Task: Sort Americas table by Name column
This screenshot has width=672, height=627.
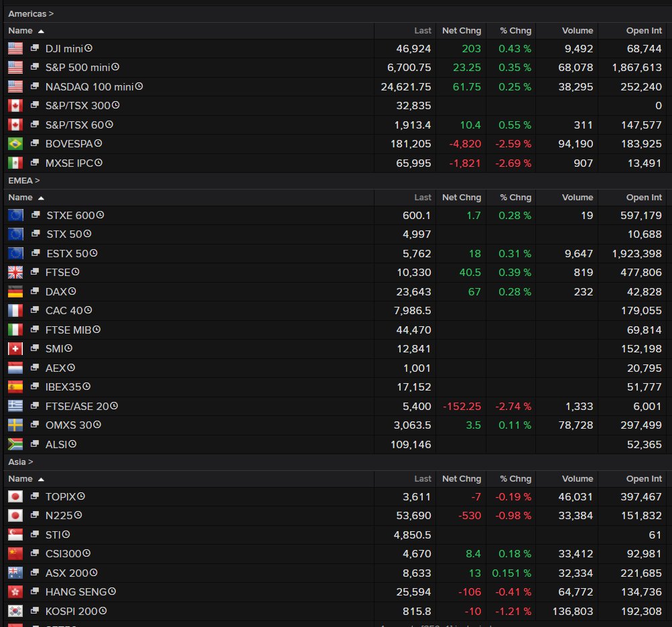Action: (x=25, y=30)
